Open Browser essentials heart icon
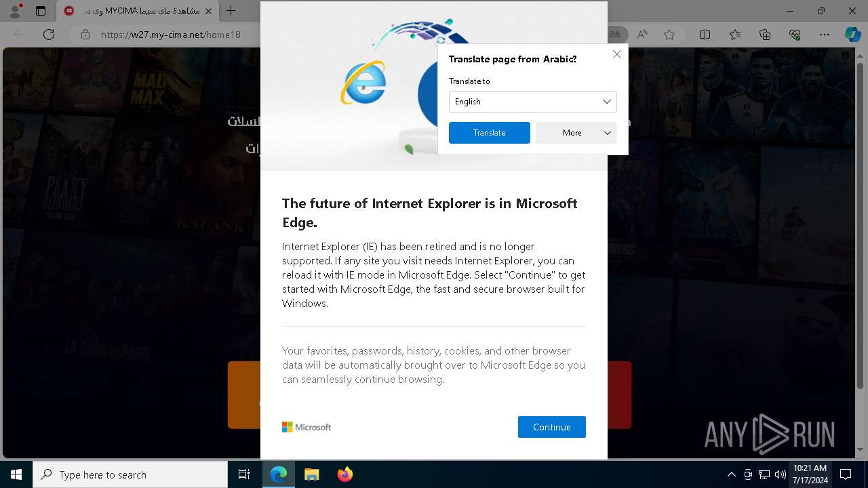Image resolution: width=868 pixels, height=488 pixels. 795,35
